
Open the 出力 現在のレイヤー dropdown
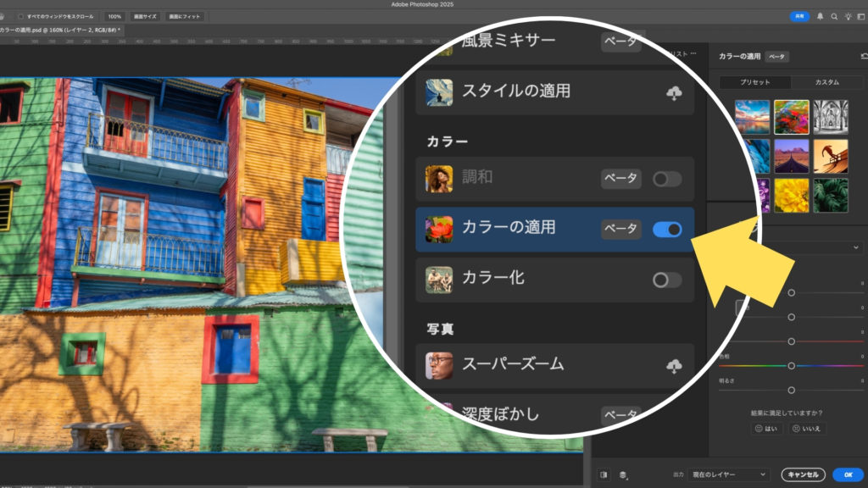click(727, 474)
